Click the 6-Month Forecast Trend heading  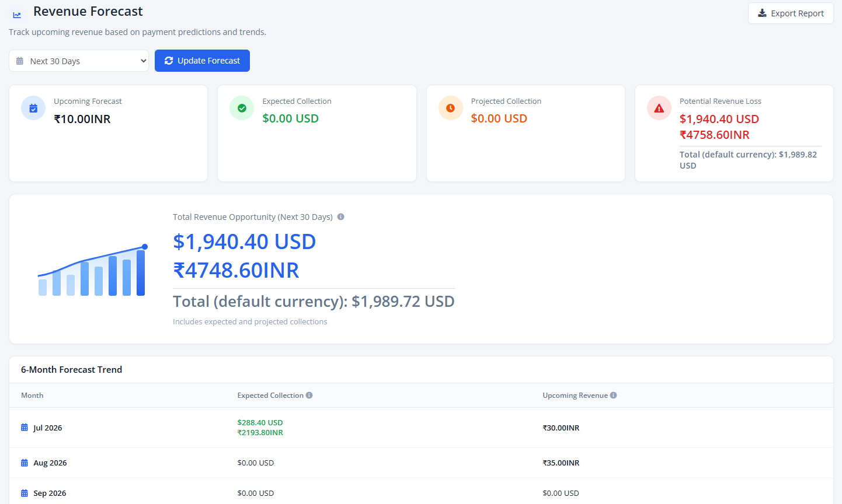(72, 369)
